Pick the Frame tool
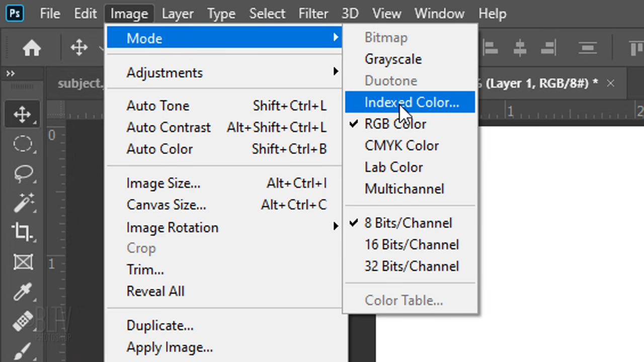Image resolution: width=644 pixels, height=362 pixels. (23, 262)
